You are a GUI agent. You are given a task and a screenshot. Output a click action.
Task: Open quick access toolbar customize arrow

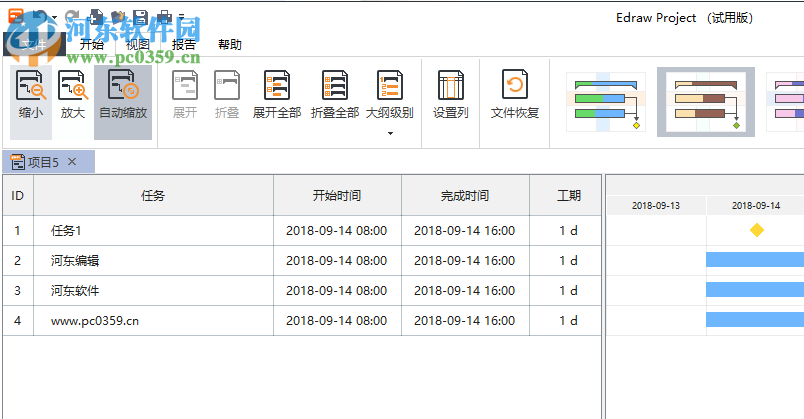[x=182, y=17]
